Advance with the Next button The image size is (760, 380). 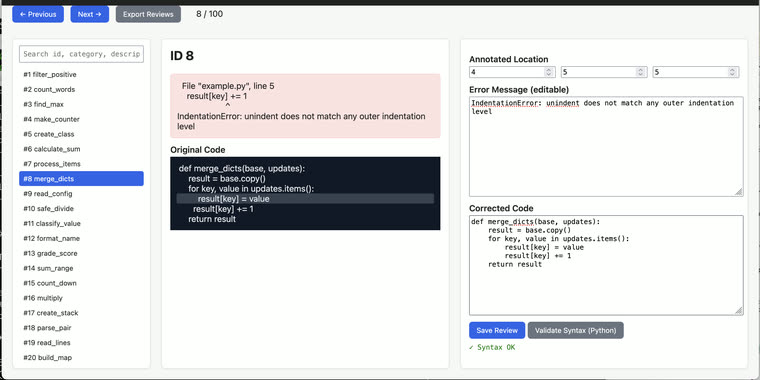tap(90, 14)
